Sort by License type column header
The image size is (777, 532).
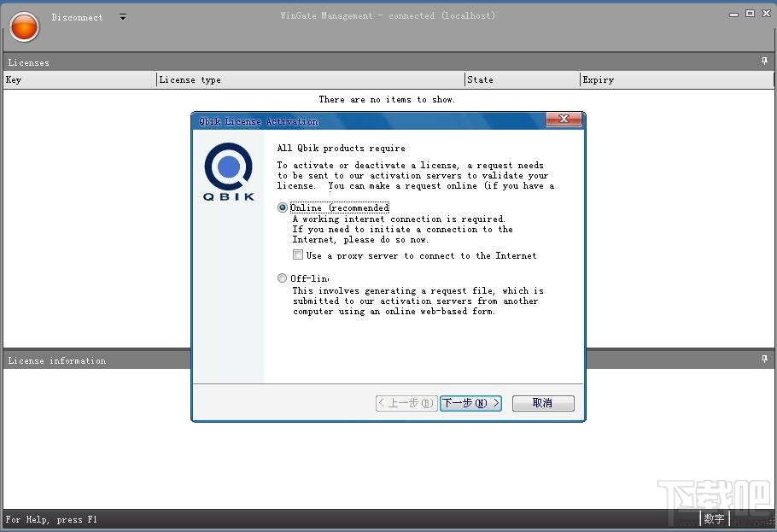(x=311, y=79)
